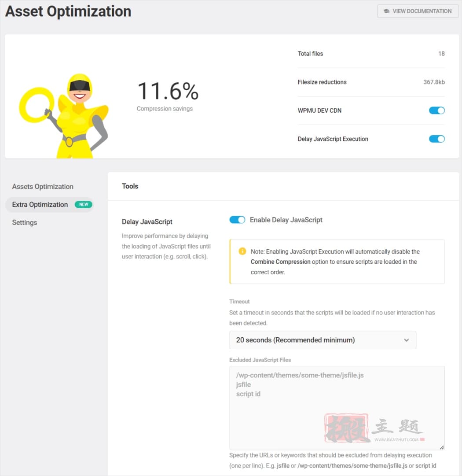462x476 pixels.
Task: Click the green NEW badge
Action: point(84,205)
